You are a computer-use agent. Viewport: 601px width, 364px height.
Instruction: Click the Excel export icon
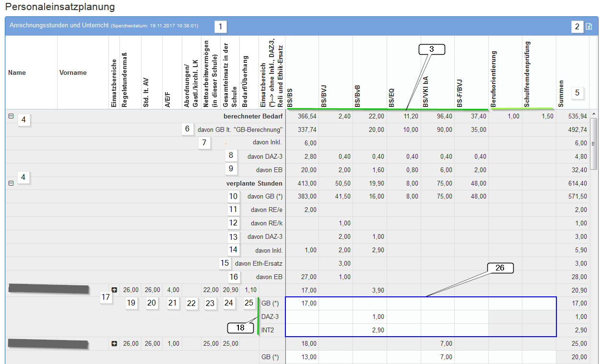[x=589, y=27]
